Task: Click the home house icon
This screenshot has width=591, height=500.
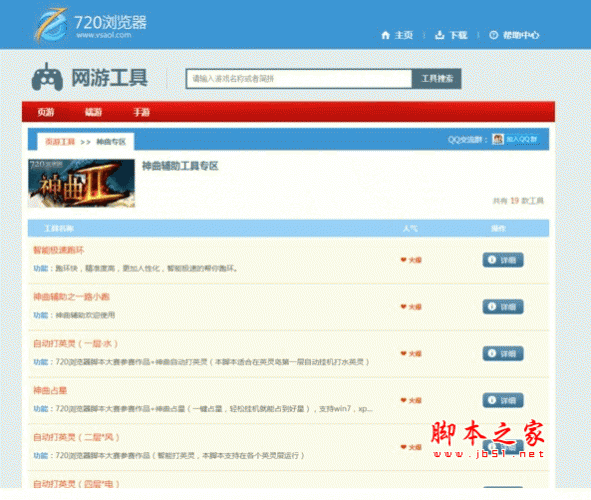Action: 385,35
